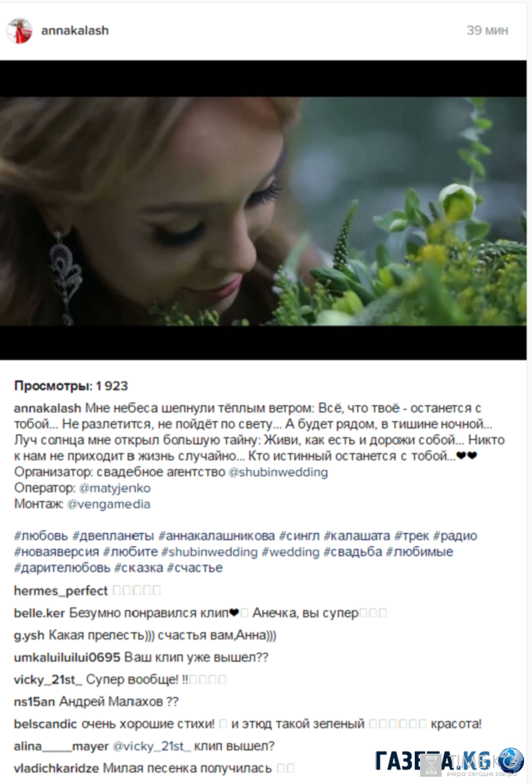
Task: Open the #shubinwedding hashtag
Action: 210,552
